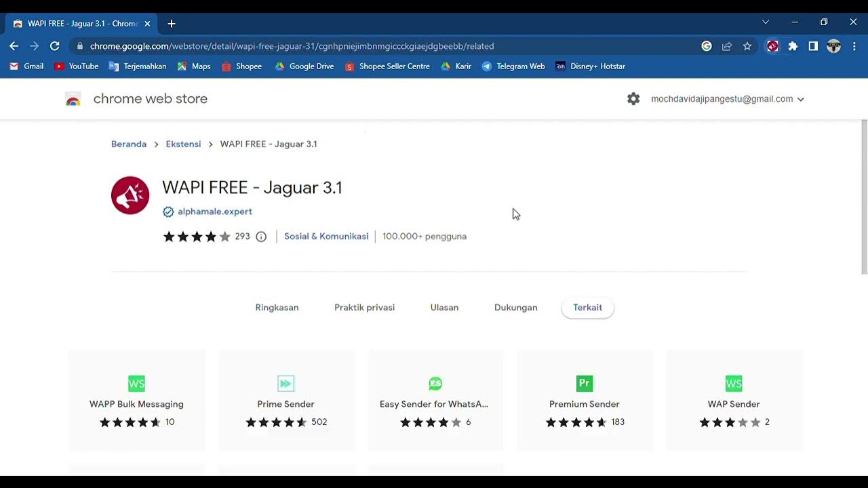Open the Premium Sender extension card

[585, 401]
